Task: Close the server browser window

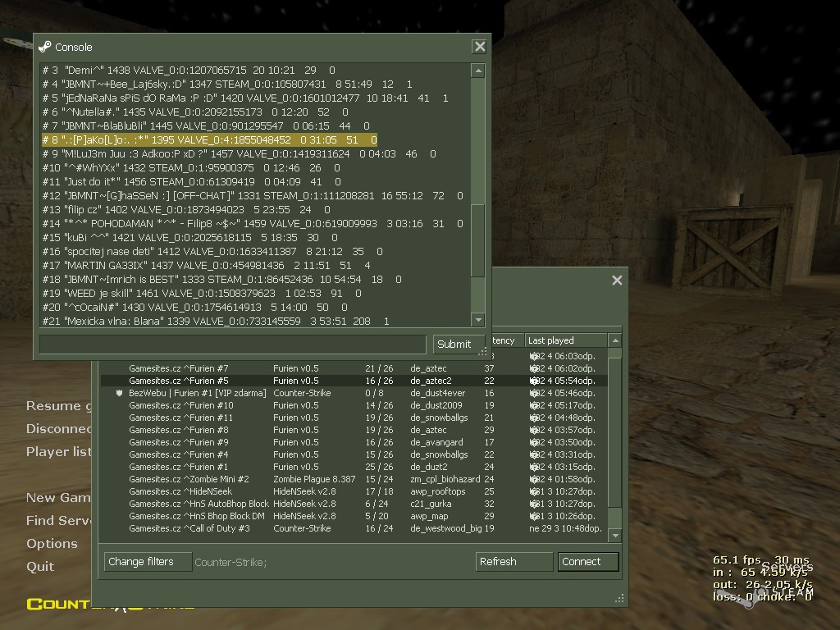Action: [617, 281]
